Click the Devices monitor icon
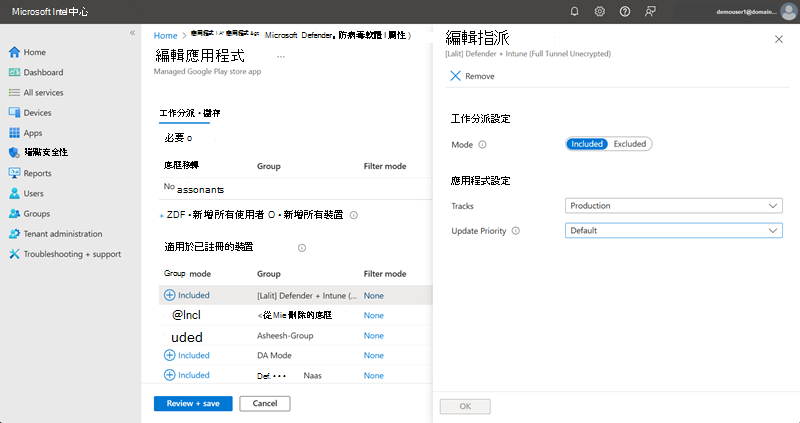The image size is (800, 423). point(14,113)
